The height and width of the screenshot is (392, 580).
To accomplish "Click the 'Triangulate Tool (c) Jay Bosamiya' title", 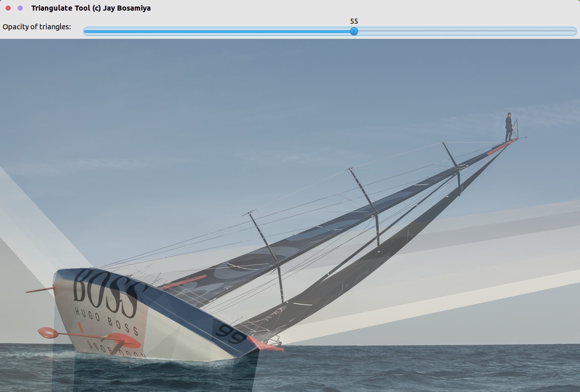I will pos(91,8).
